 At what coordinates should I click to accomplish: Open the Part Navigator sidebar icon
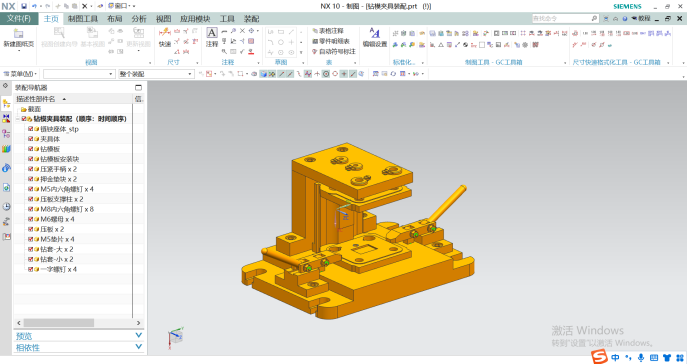pos(6,134)
